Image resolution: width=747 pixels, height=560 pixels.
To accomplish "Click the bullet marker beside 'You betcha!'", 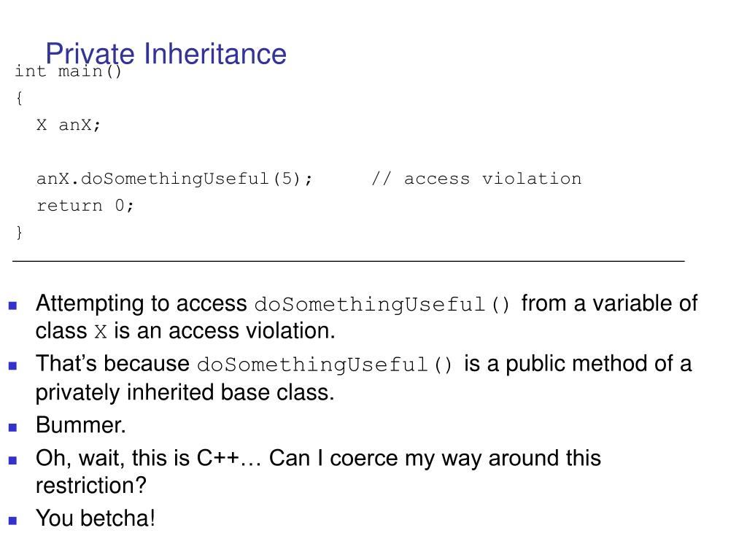I will click(13, 521).
